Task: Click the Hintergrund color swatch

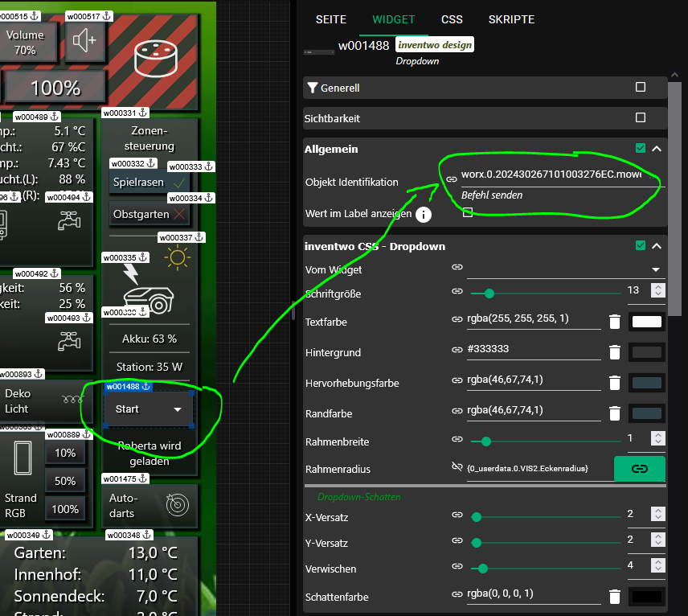Action: coord(646,352)
